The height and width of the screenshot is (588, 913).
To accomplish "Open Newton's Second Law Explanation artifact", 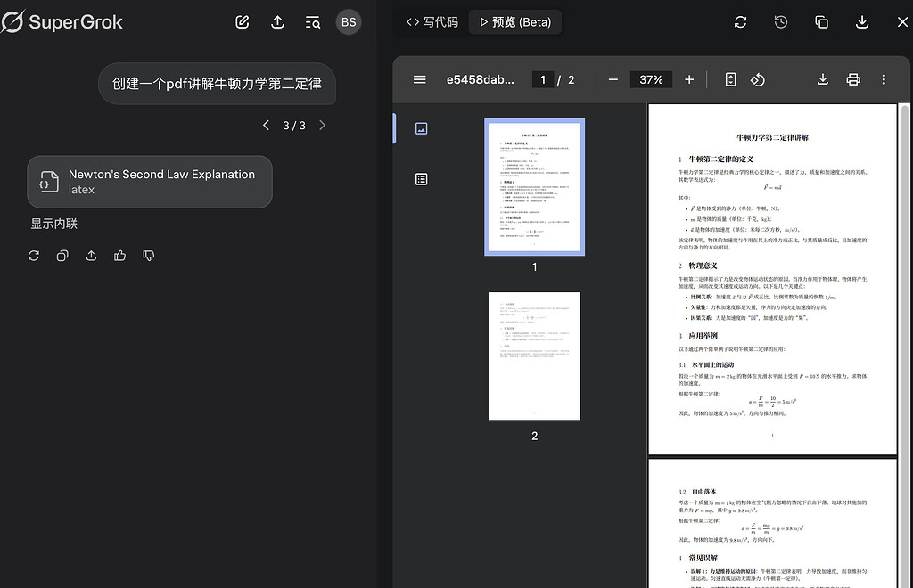I will pos(150,182).
